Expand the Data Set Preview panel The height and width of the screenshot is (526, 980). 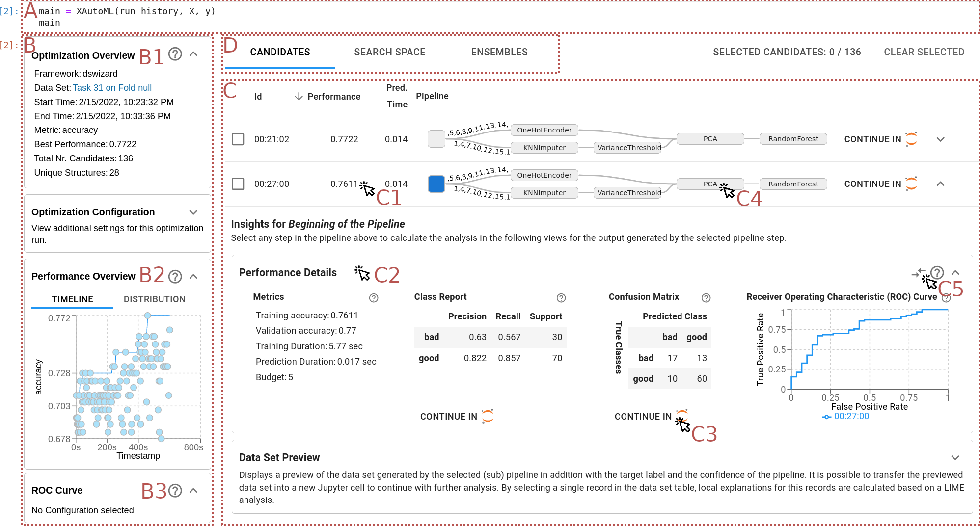[955, 458]
